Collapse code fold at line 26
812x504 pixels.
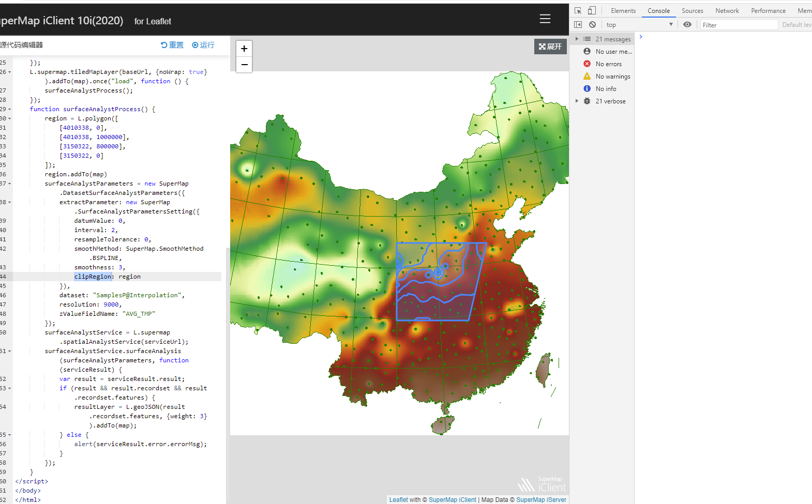(x=9, y=72)
